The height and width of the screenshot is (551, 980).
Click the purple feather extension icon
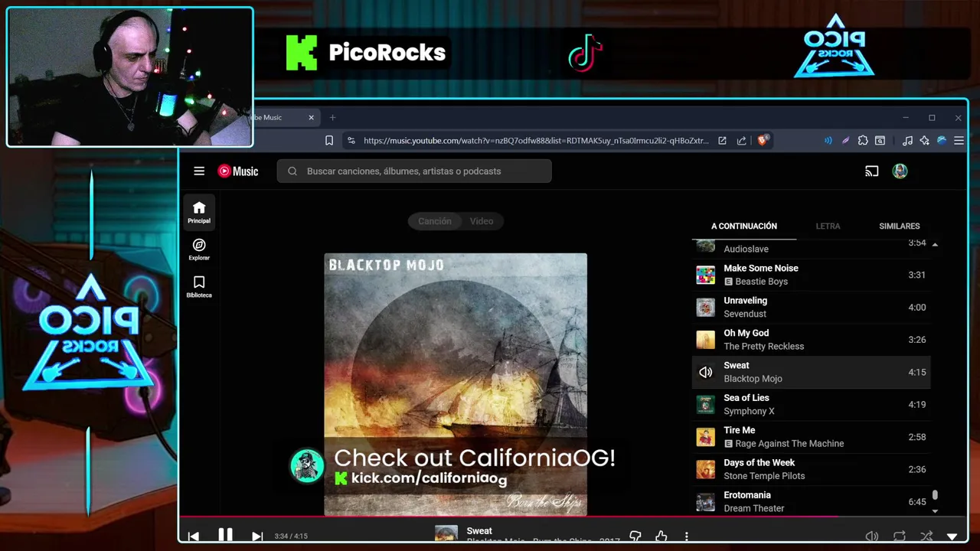(845, 141)
